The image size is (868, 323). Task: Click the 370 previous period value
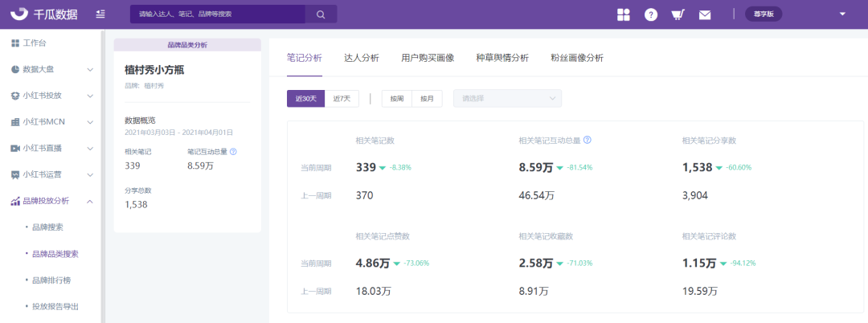pyautogui.click(x=364, y=195)
